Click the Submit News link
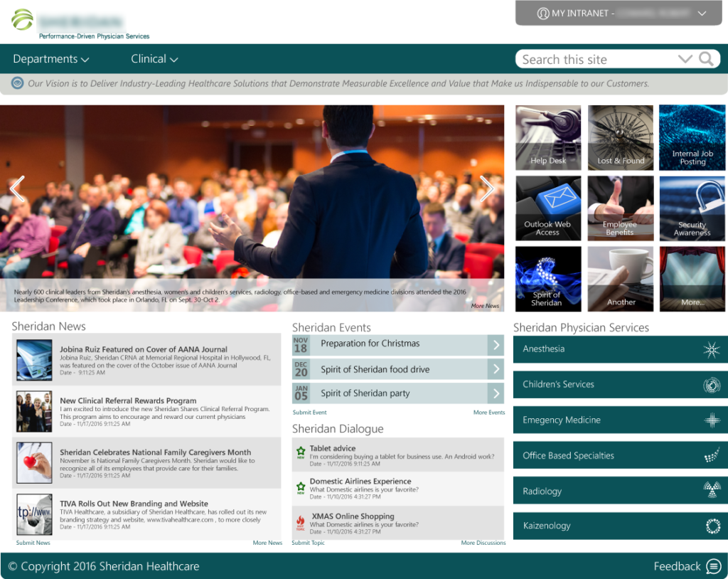The image size is (728, 579). click(x=33, y=543)
